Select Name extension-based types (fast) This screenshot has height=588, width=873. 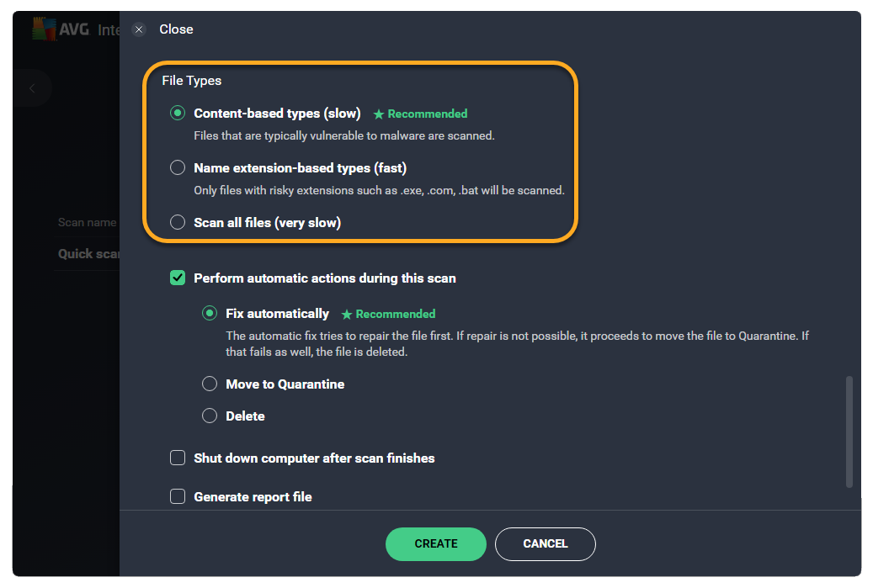point(178,167)
